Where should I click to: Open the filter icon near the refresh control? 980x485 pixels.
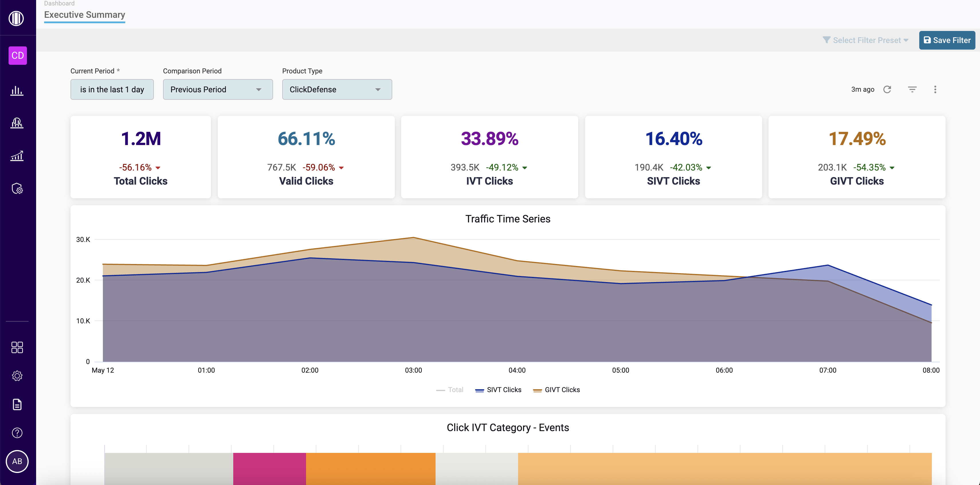(912, 89)
